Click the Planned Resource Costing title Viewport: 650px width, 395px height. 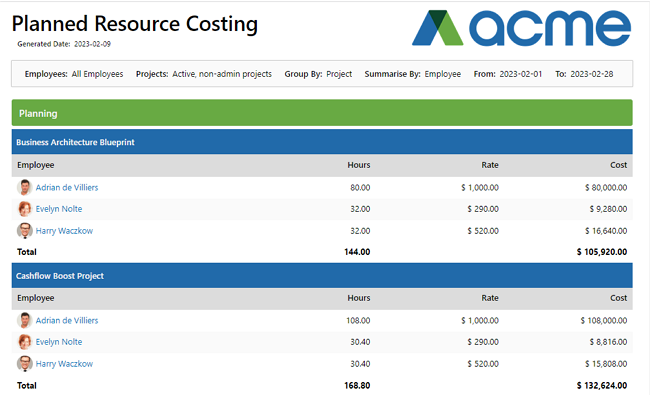pos(135,24)
